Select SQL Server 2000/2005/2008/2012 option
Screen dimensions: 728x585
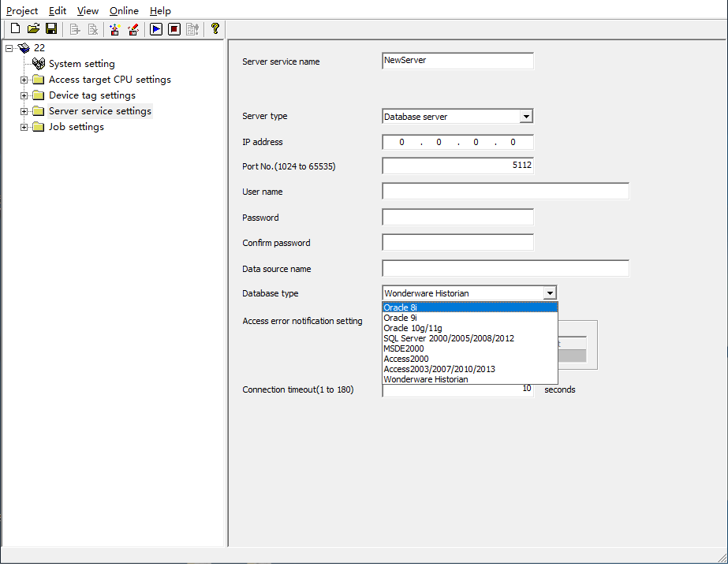pyautogui.click(x=448, y=338)
